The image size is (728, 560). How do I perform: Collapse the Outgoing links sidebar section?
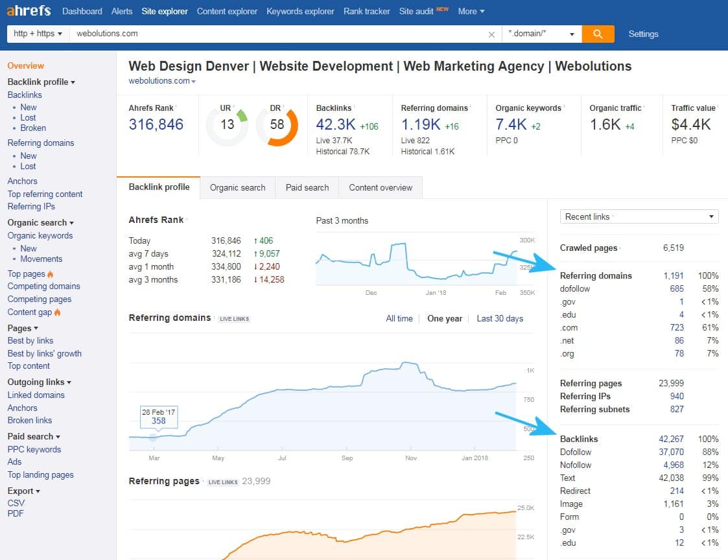[40, 382]
